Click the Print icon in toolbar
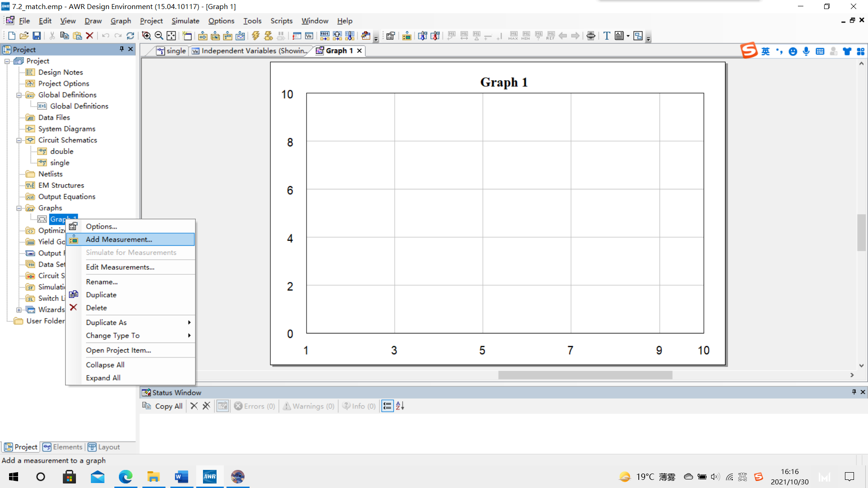This screenshot has width=868, height=488. point(590,36)
